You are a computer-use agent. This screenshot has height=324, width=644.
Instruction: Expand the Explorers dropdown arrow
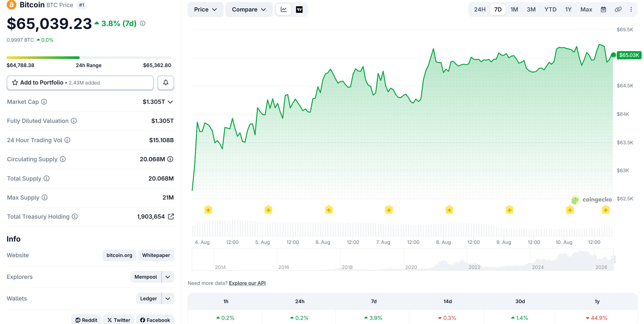click(x=168, y=277)
